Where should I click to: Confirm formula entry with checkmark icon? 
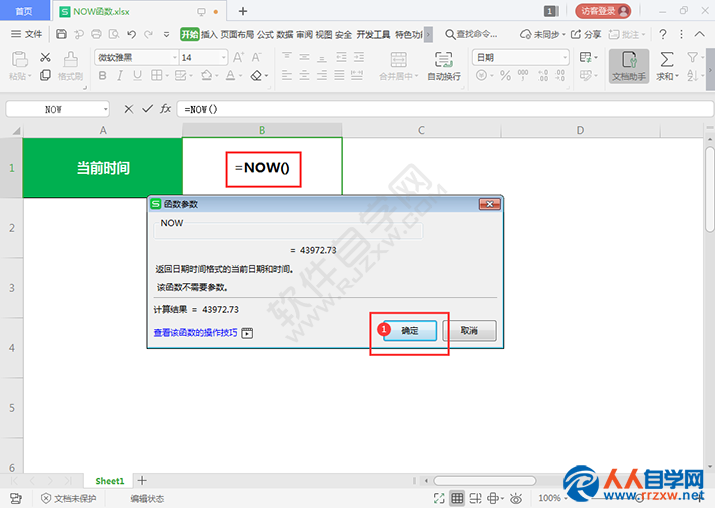[147, 109]
